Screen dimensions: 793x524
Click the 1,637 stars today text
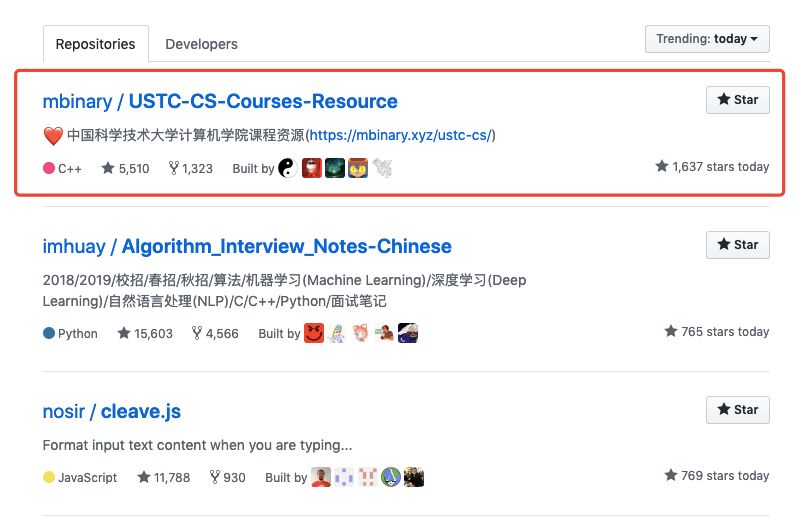click(x=712, y=166)
